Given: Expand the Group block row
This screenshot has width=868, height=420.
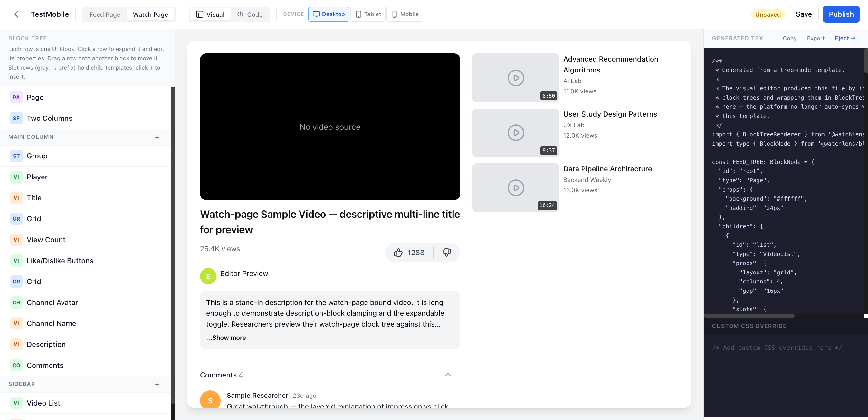Looking at the screenshot, I should 86,156.
